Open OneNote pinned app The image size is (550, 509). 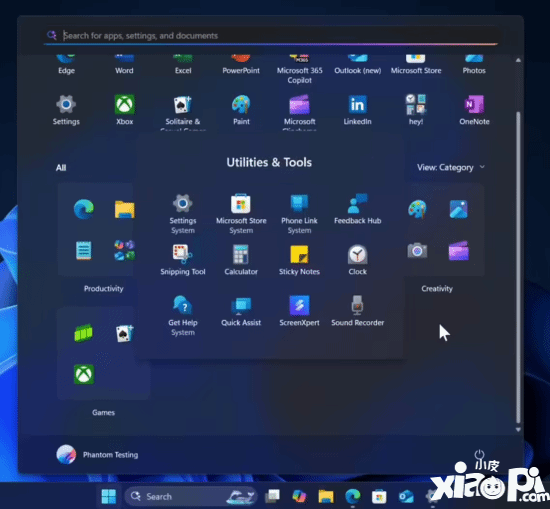(x=474, y=110)
